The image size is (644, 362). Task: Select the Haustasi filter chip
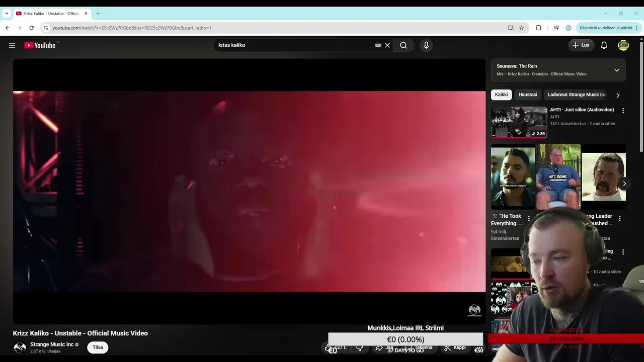coord(528,95)
